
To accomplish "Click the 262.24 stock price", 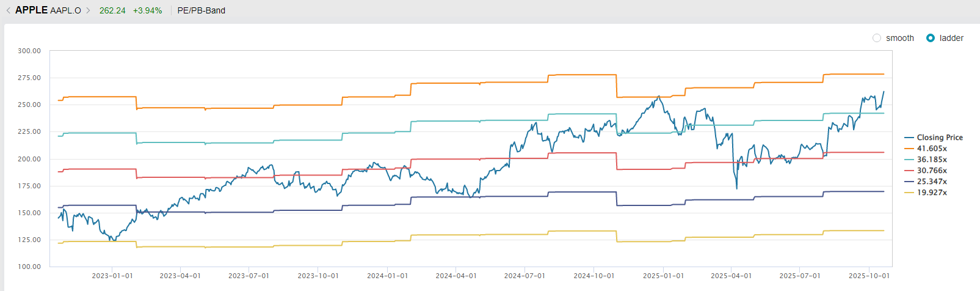I will [112, 10].
